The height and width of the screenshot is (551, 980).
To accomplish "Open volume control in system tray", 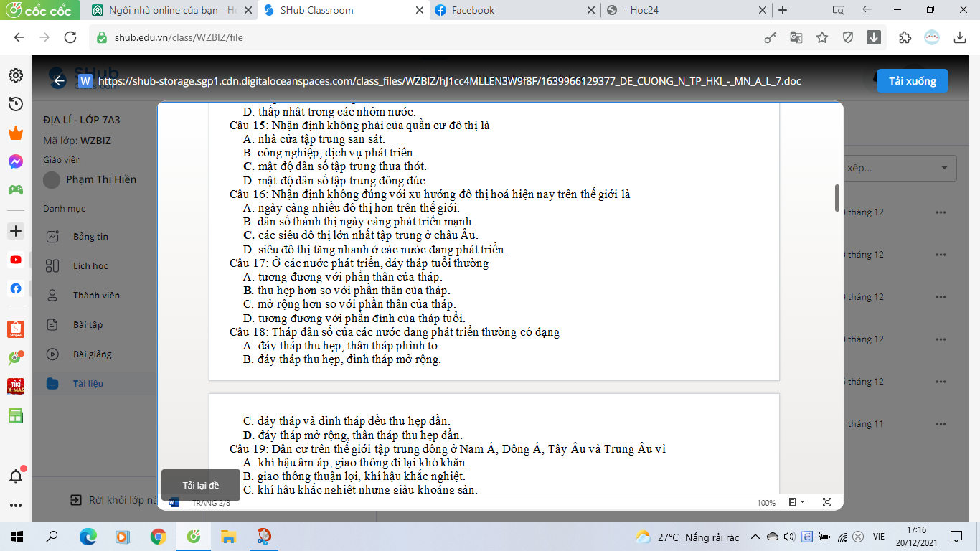I will coord(789,536).
